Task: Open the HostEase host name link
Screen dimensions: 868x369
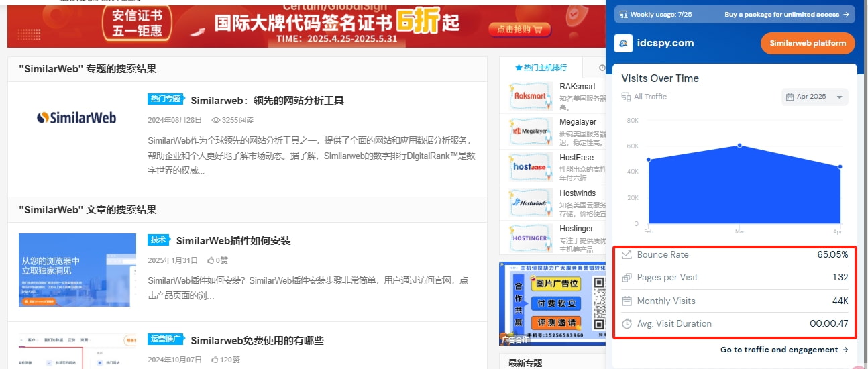Action: (577, 158)
